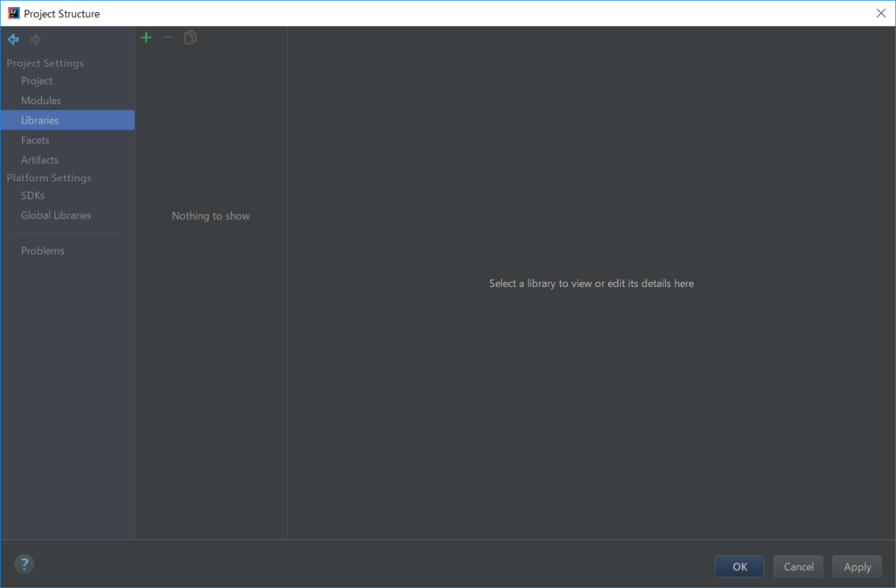Viewport: 896px width, 588px height.
Task: Open the Facets settings page
Action: coord(67,140)
